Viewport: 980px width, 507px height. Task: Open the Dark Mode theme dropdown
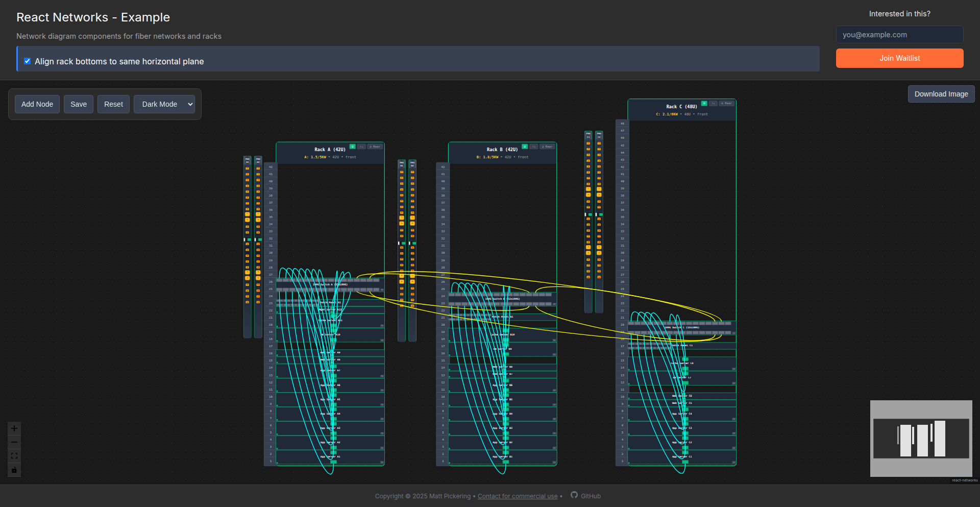164,104
